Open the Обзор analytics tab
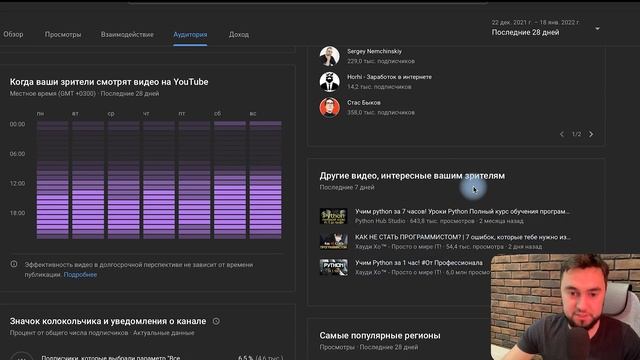640x360 pixels. coord(13,35)
